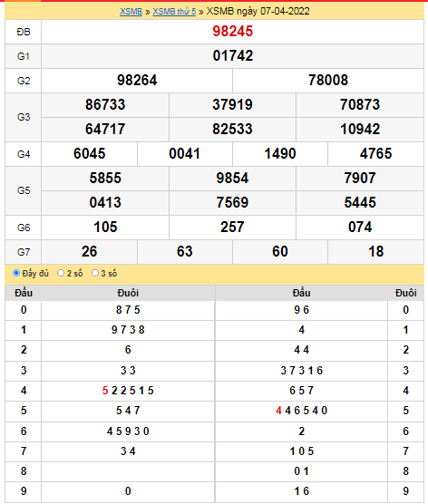Click the head digits 4 4 6 5 4 0

click(x=302, y=411)
